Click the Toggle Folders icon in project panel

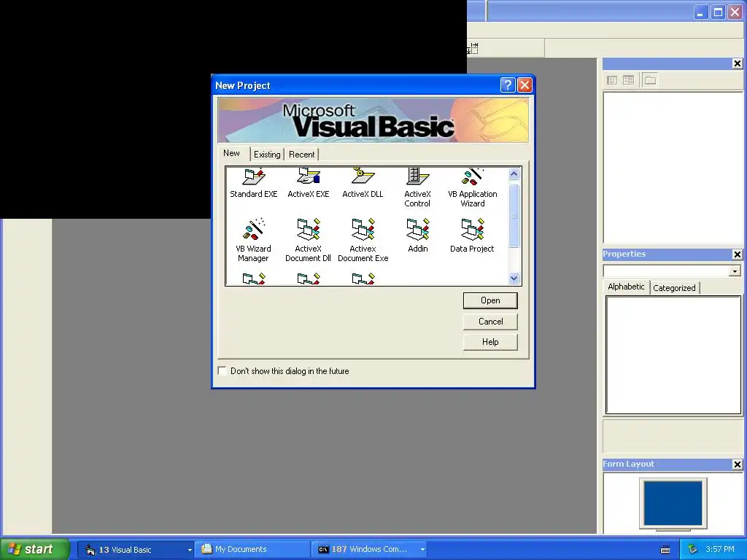pyautogui.click(x=650, y=80)
